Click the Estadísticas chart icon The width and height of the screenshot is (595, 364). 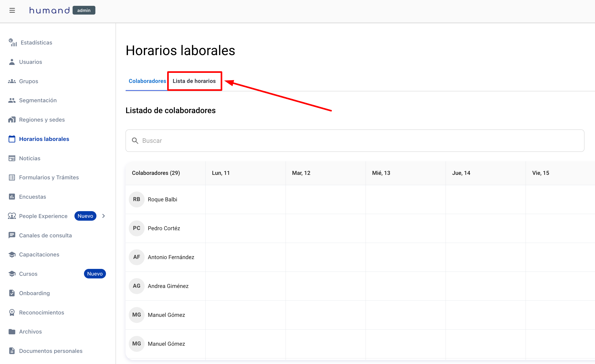[12, 42]
